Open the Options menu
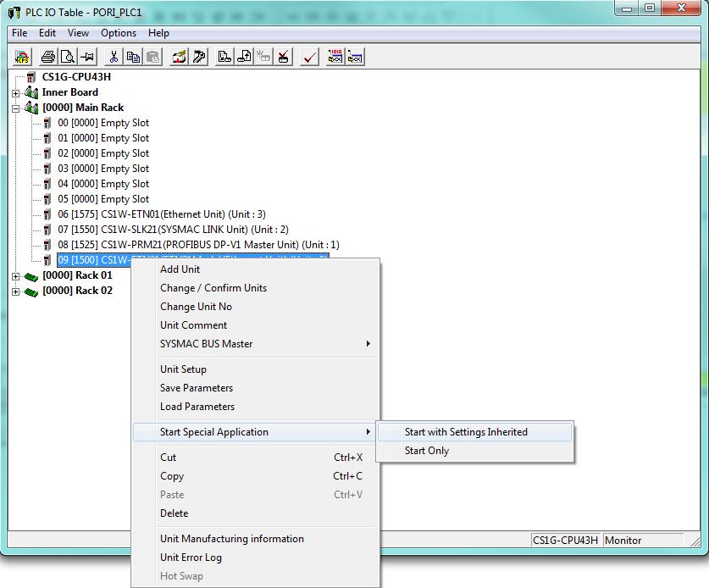Viewport: 709px width, 588px height. (119, 33)
